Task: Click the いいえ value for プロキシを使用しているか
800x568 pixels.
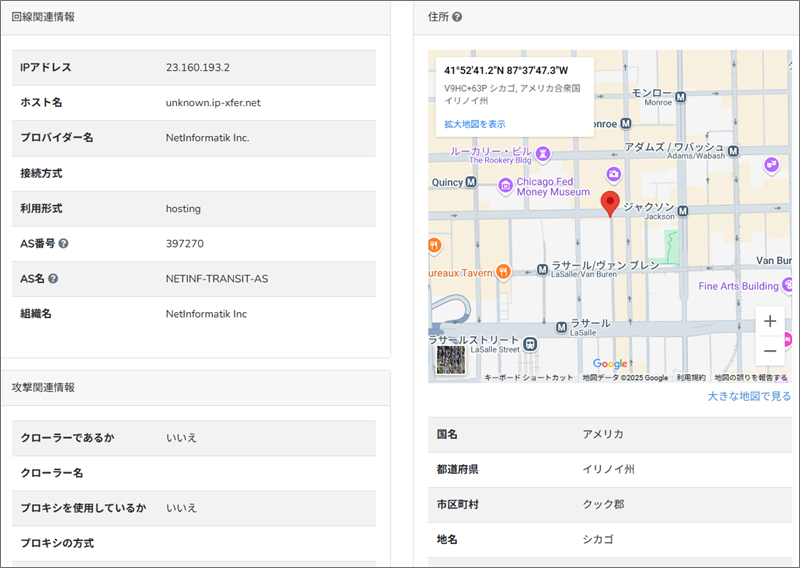Action: tap(181, 508)
